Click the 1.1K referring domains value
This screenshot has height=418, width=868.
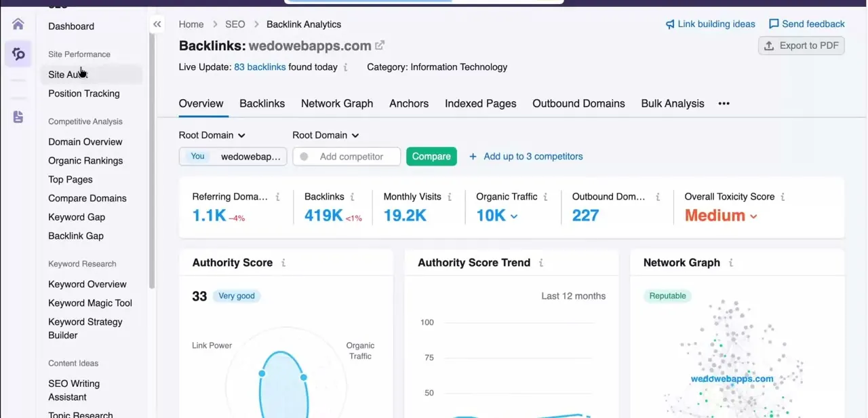(x=209, y=216)
